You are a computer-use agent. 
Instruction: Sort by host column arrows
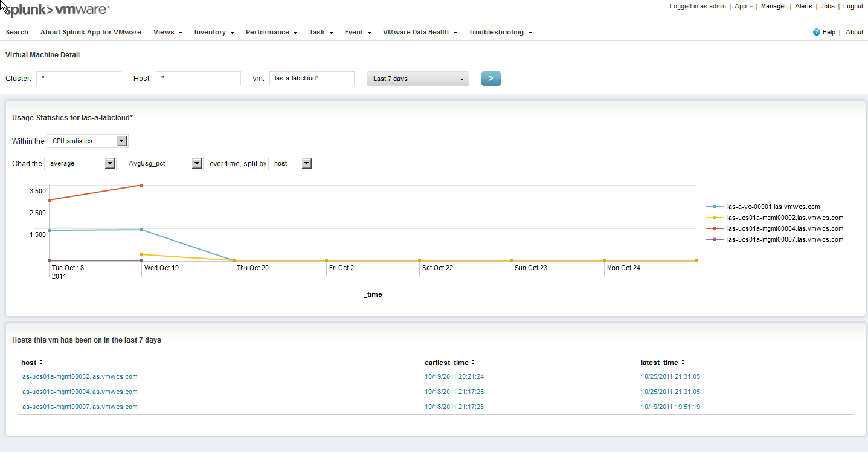click(x=41, y=363)
